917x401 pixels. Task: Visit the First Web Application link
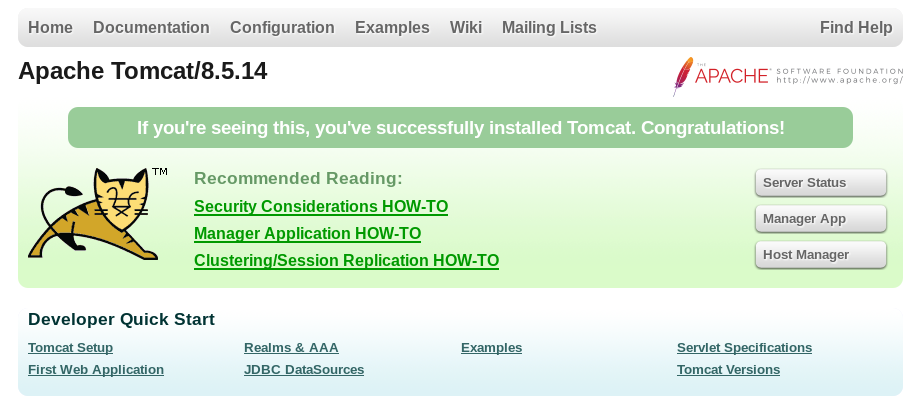[96, 370]
